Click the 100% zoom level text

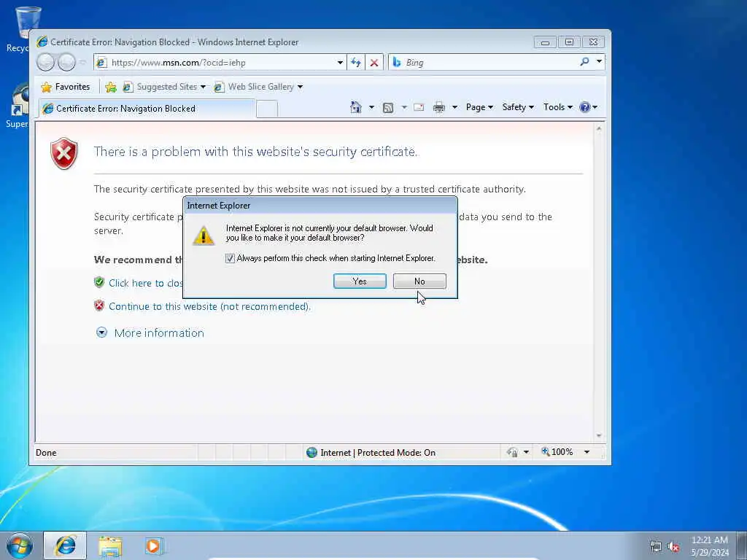click(562, 452)
